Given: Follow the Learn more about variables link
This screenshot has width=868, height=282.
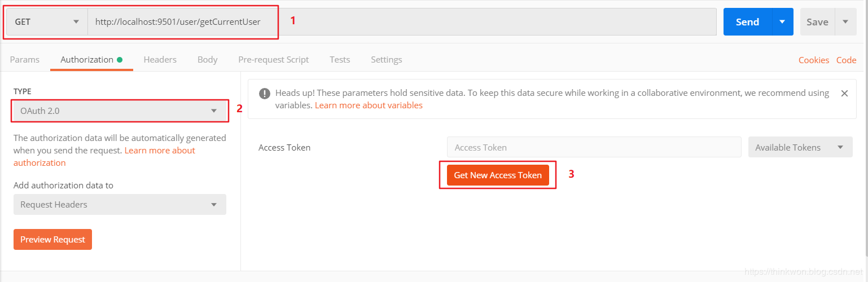Looking at the screenshot, I should 369,105.
